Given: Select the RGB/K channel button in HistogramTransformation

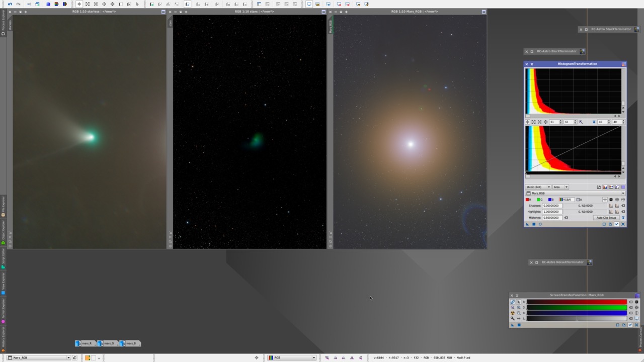Looking at the screenshot, I should [x=567, y=200].
